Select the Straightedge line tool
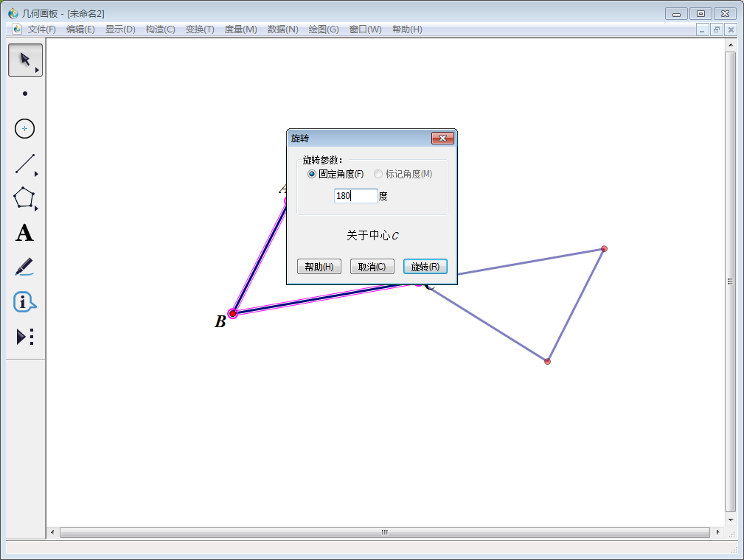This screenshot has height=560, width=744. (x=24, y=164)
